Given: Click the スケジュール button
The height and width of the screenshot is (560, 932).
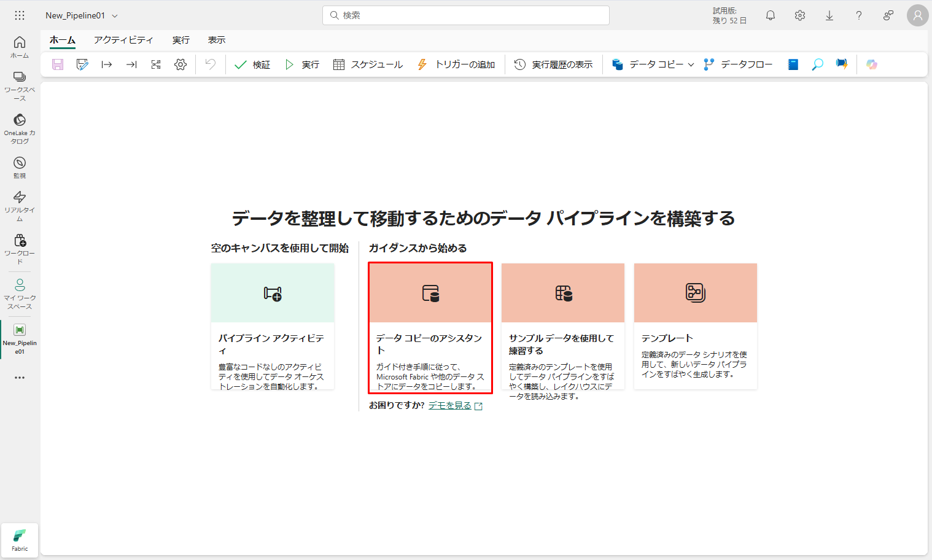Looking at the screenshot, I should point(368,64).
